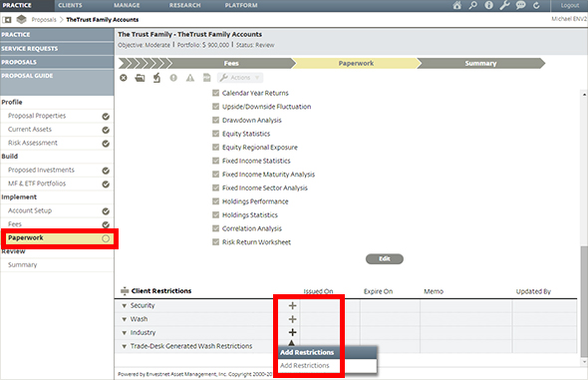This screenshot has width=588, height=380.
Task: Click the Paperwork workflow step
Action: pyautogui.click(x=356, y=64)
